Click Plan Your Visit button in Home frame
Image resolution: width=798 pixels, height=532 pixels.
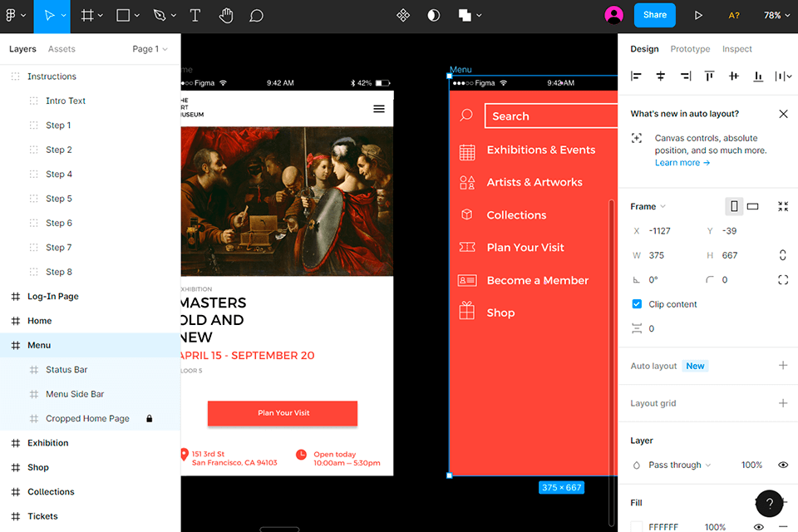pos(283,413)
